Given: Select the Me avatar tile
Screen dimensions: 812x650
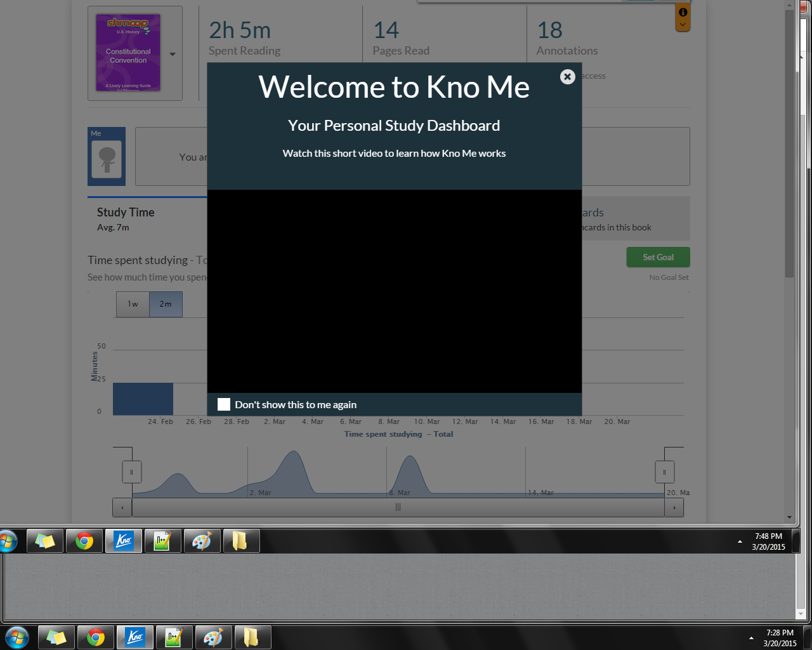Looking at the screenshot, I should coord(107,156).
